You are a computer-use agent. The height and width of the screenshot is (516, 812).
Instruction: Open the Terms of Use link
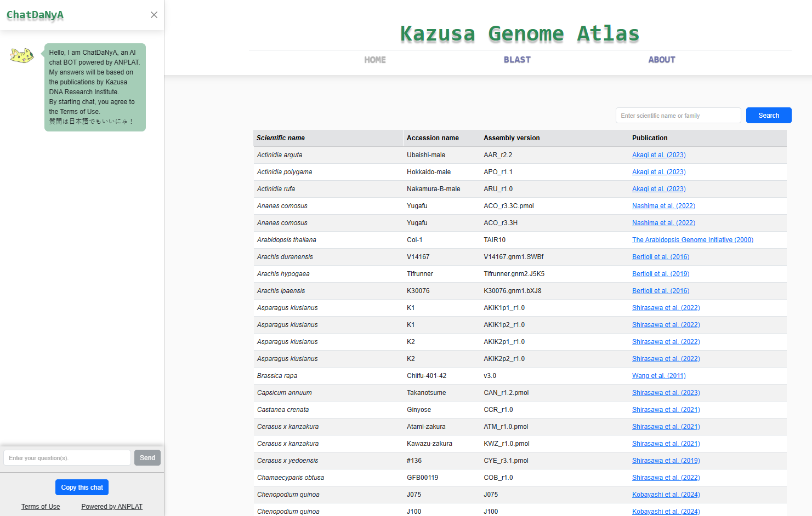pos(41,507)
